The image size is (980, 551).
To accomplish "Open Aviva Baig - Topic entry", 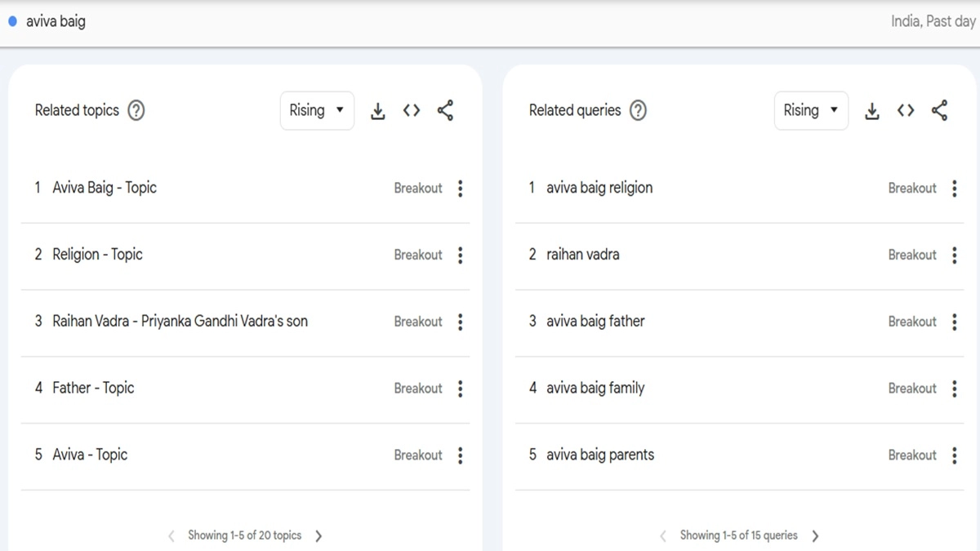I will click(x=105, y=189).
